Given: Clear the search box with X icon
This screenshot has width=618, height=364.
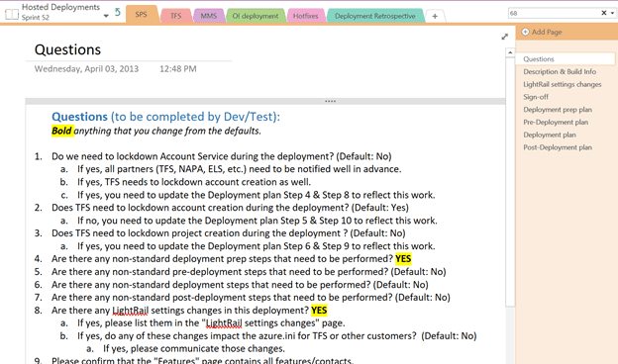Looking at the screenshot, I should click(x=603, y=13).
